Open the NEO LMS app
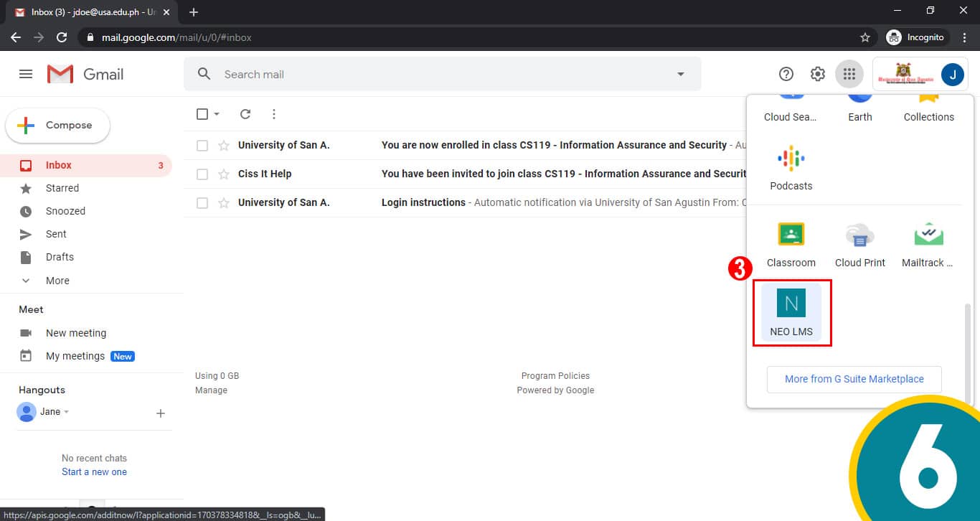The image size is (980, 521). [x=791, y=312]
